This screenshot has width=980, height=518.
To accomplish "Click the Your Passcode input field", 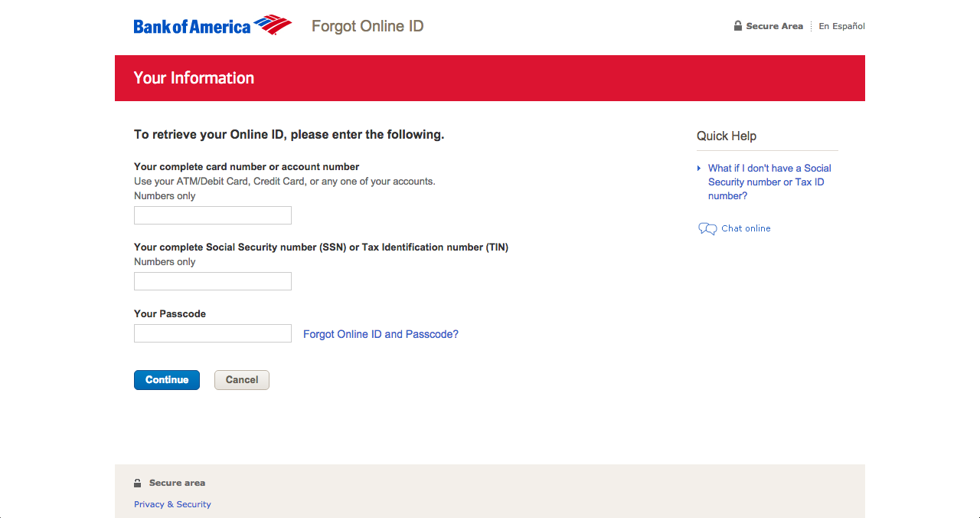I will point(212,333).
